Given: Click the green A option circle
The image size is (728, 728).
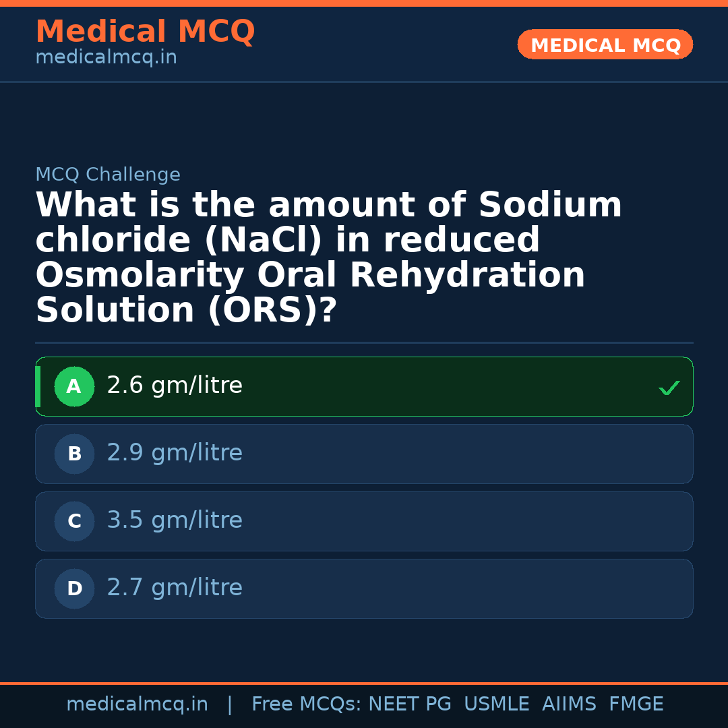Looking at the screenshot, I should click(x=74, y=387).
